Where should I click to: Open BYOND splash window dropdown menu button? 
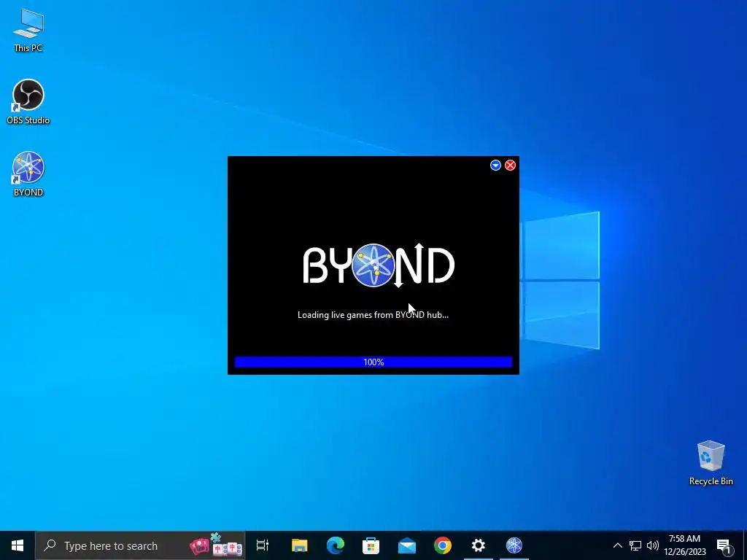click(x=495, y=166)
